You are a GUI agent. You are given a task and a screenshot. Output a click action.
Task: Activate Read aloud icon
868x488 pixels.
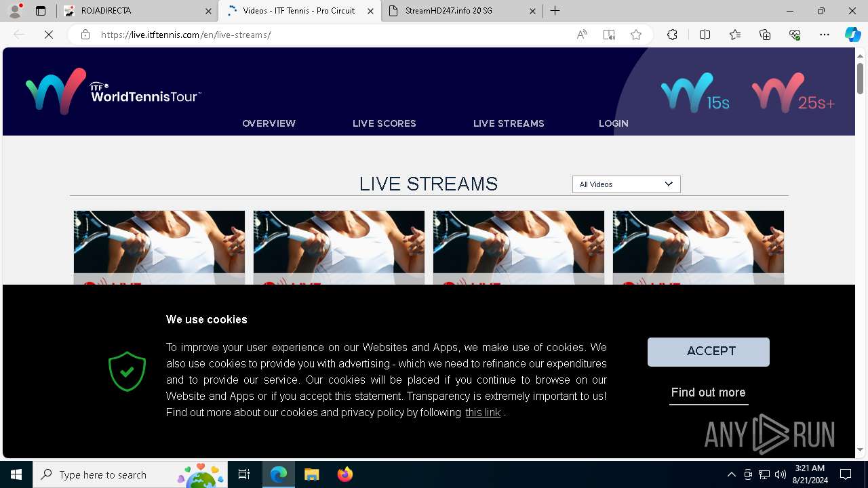pyautogui.click(x=582, y=35)
